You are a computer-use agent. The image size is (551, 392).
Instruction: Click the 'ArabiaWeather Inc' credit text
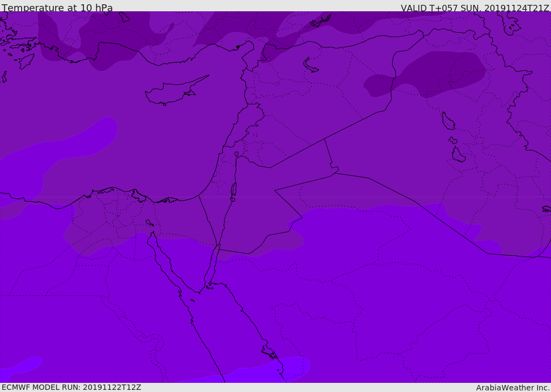pos(512,388)
